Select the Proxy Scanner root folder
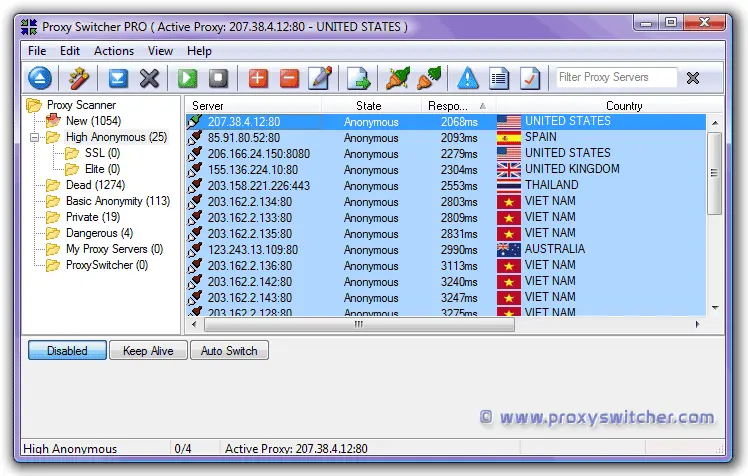 click(x=81, y=105)
